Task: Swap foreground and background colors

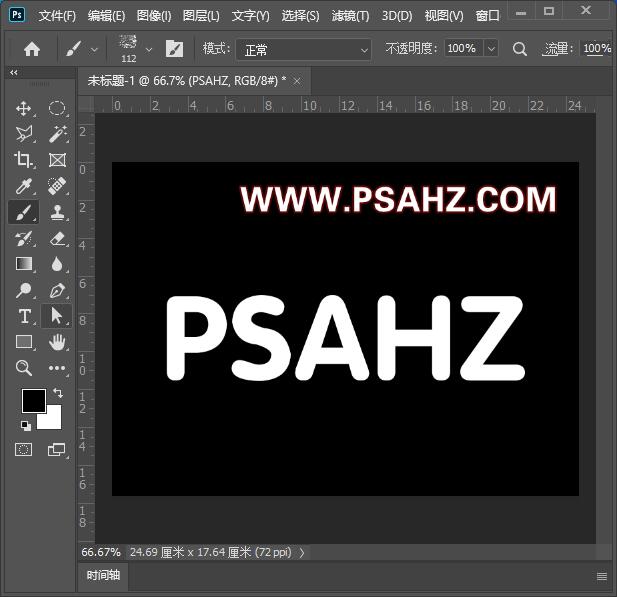Action: pos(58,392)
